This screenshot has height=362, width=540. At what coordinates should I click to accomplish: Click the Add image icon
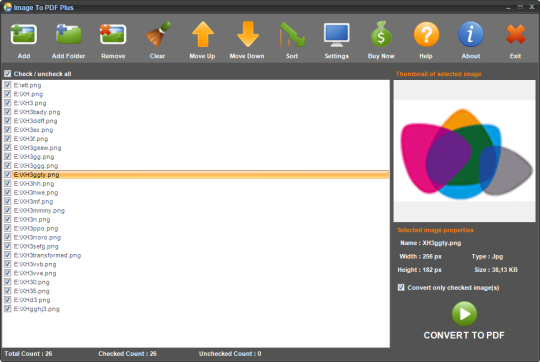tap(23, 34)
